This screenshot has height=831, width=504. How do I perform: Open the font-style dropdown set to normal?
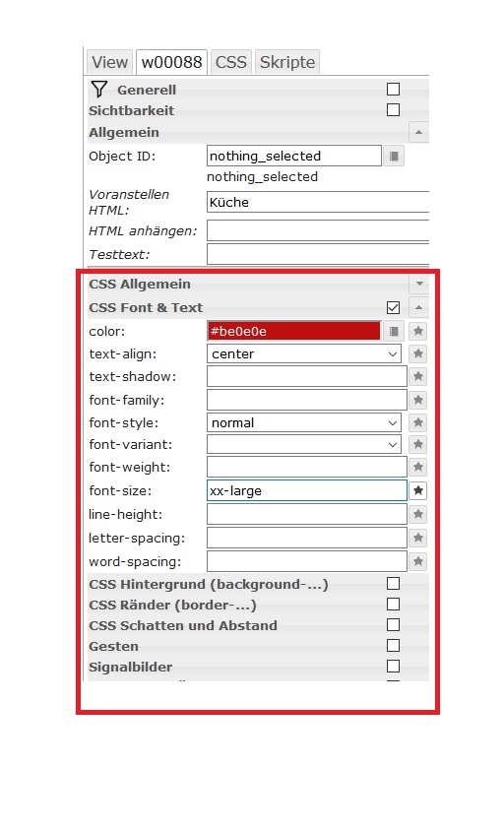point(303,423)
